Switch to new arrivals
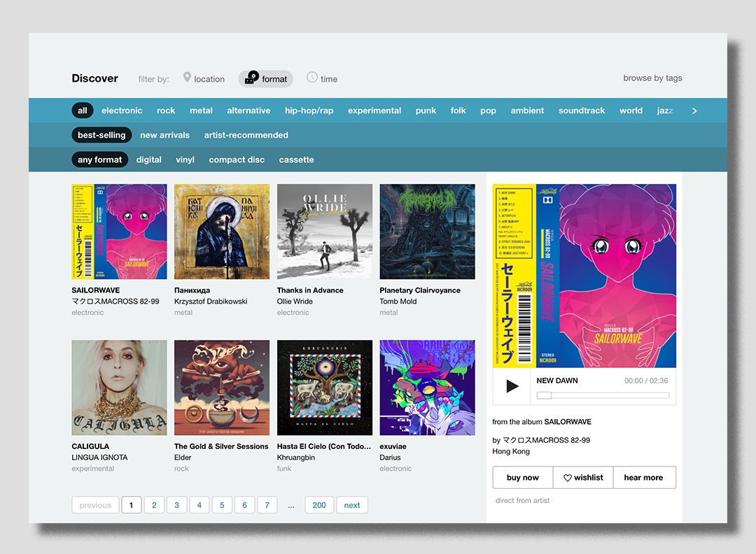Viewport: 756px width, 554px height. point(165,135)
